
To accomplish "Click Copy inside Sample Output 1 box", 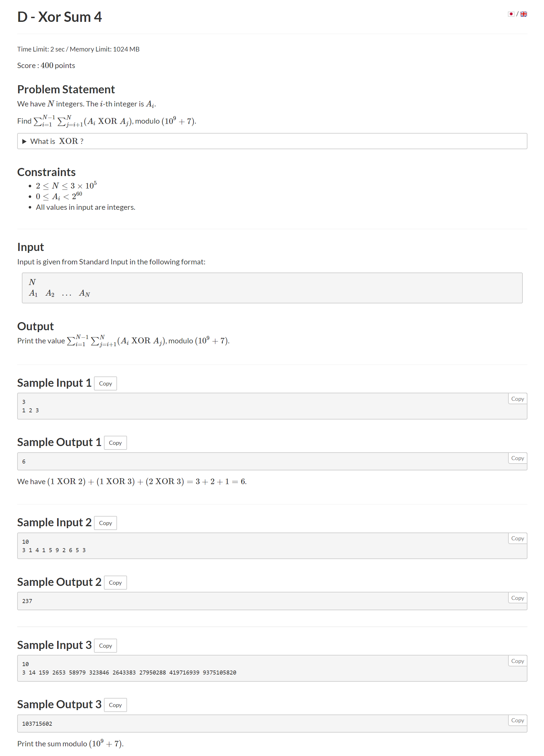I will coord(517,458).
